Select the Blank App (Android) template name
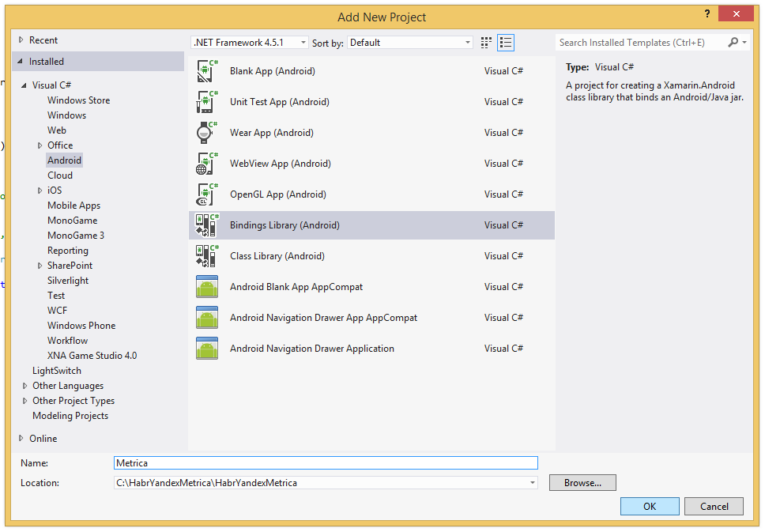765x532 pixels. click(x=272, y=71)
